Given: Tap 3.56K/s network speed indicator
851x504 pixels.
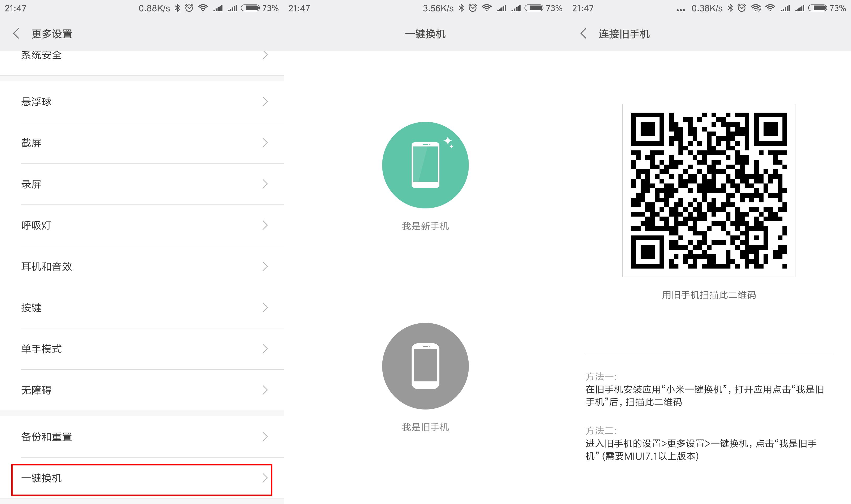Looking at the screenshot, I should click(x=438, y=8).
